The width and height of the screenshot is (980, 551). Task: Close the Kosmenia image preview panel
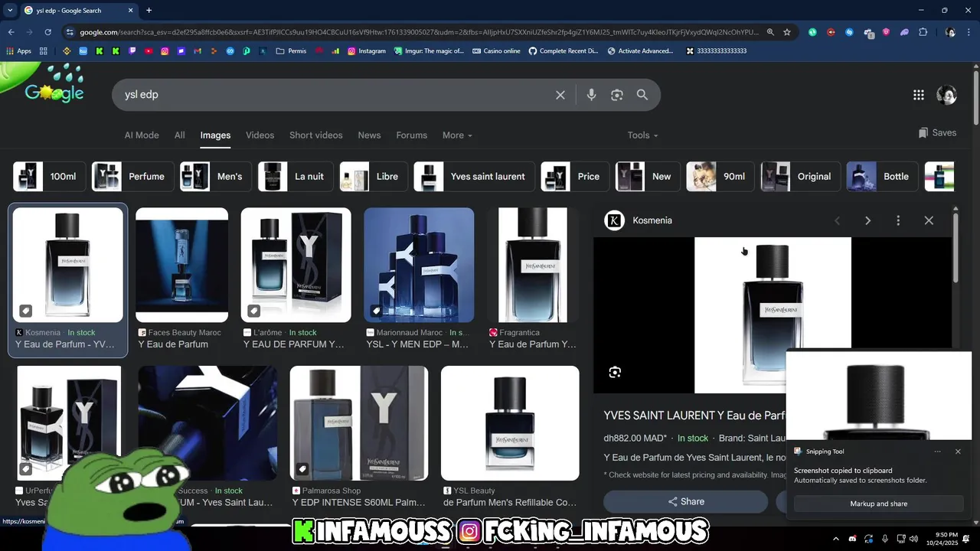click(929, 220)
